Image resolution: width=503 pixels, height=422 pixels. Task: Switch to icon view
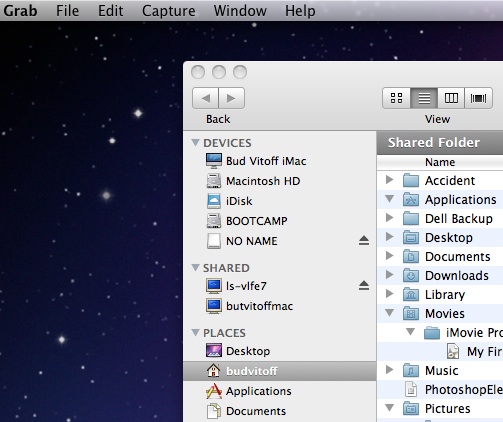(396, 98)
